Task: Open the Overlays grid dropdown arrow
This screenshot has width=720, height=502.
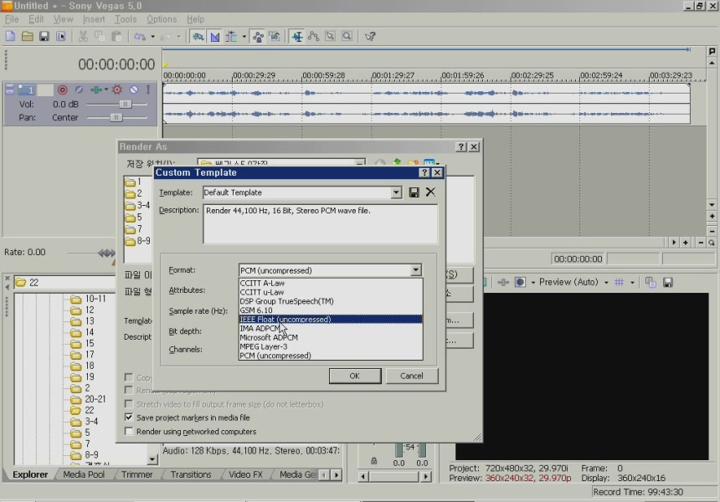Action: point(632,282)
